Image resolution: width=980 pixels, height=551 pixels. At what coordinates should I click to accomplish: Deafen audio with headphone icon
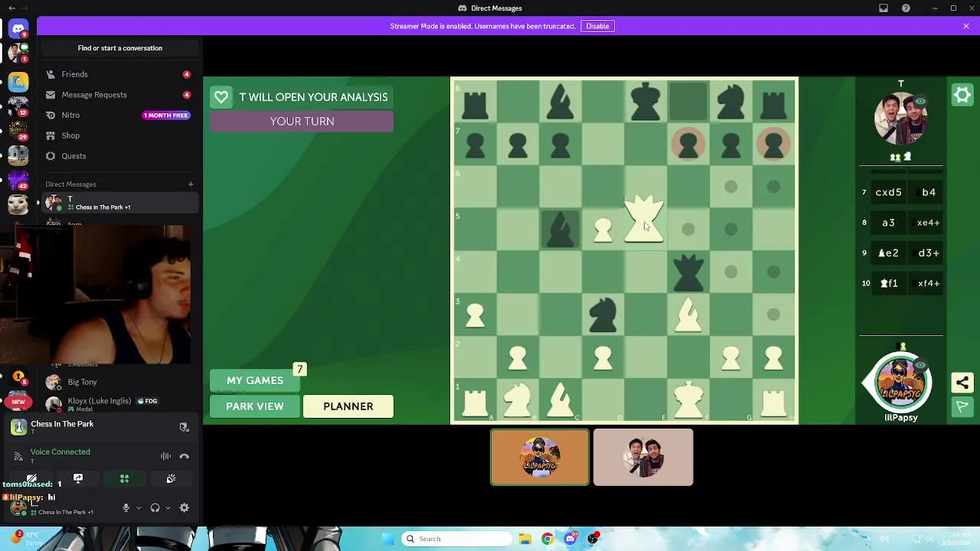coord(155,507)
